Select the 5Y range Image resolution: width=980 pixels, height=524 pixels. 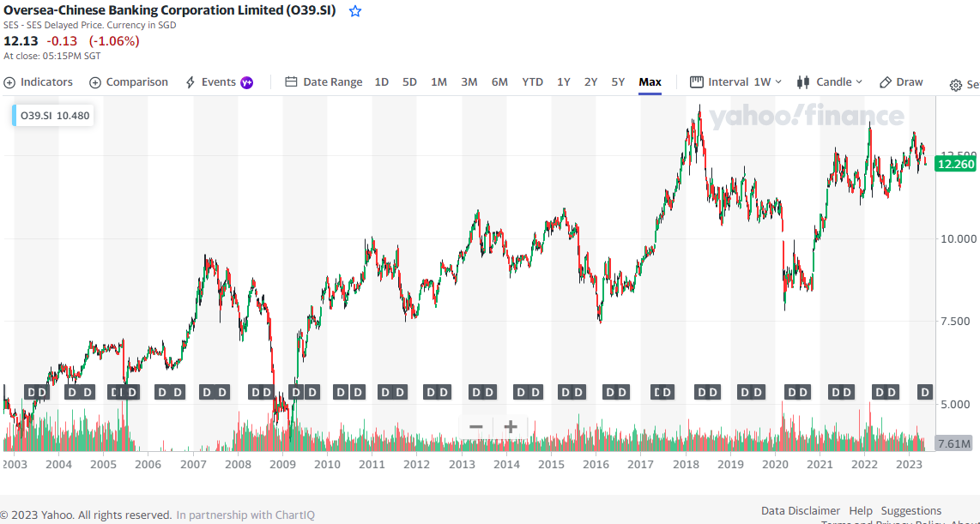click(618, 81)
